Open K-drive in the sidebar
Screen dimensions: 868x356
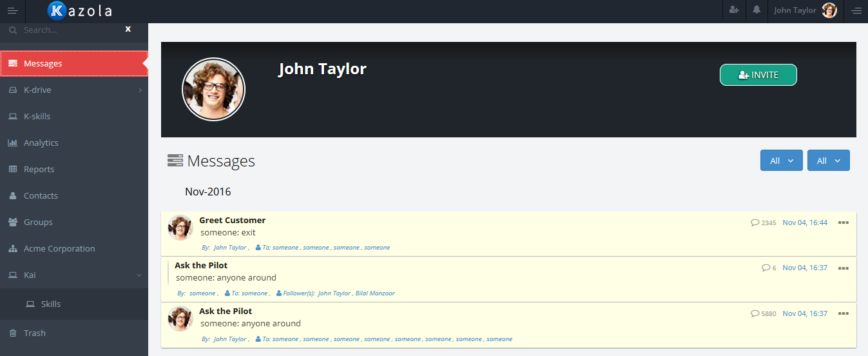point(74,90)
